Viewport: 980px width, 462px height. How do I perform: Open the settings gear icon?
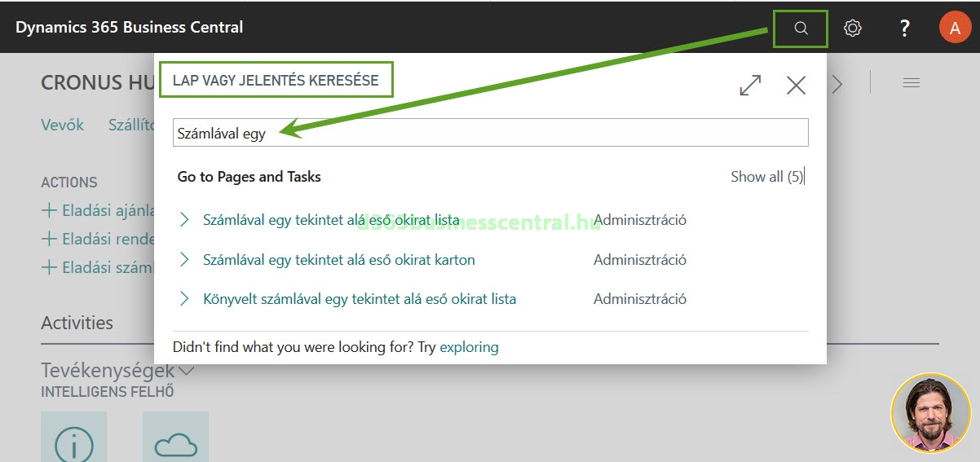pos(853,29)
